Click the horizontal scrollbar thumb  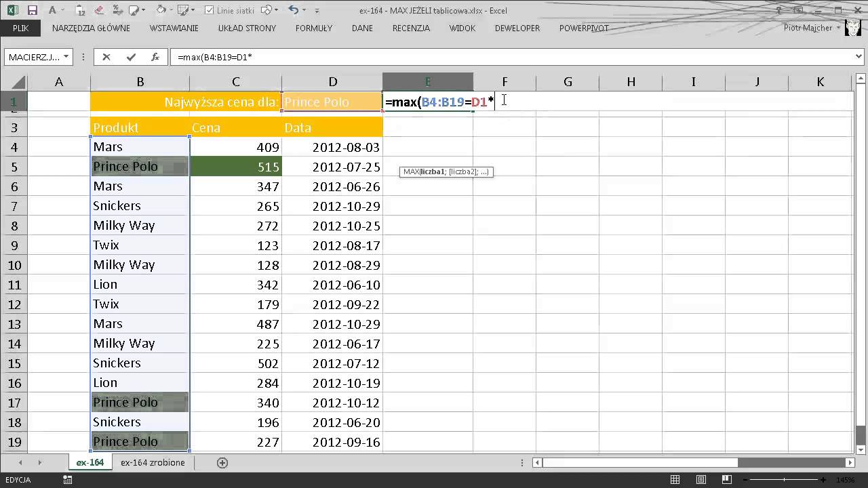coord(640,463)
